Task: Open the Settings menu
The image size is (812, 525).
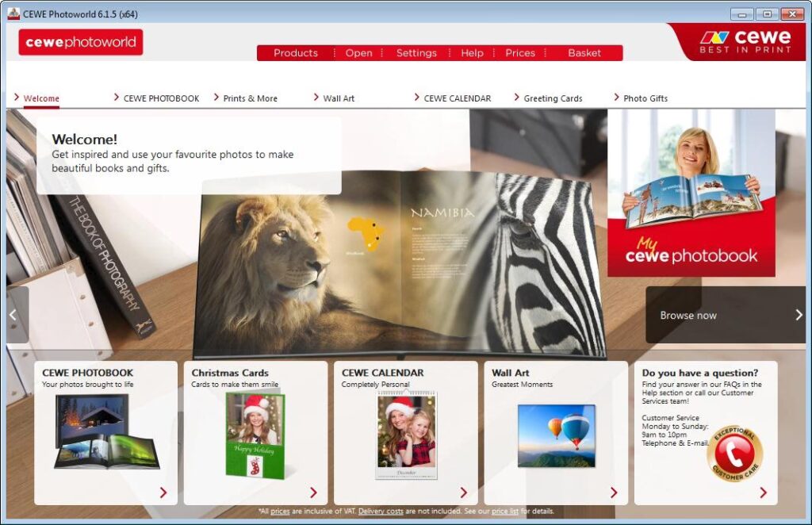Action: pyautogui.click(x=416, y=53)
